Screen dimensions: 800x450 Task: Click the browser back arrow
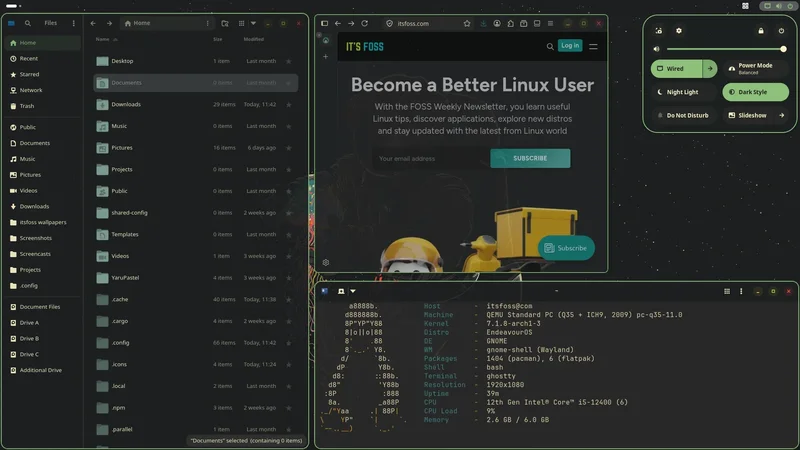[x=338, y=23]
